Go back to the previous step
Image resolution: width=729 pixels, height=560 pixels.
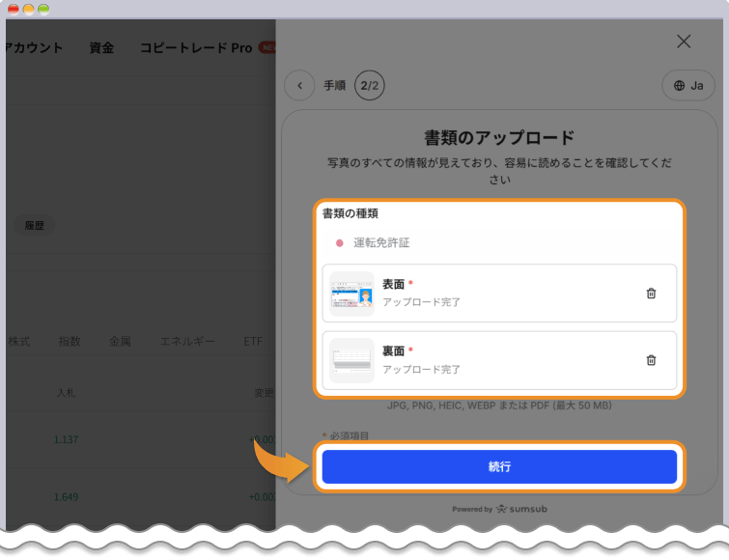300,86
